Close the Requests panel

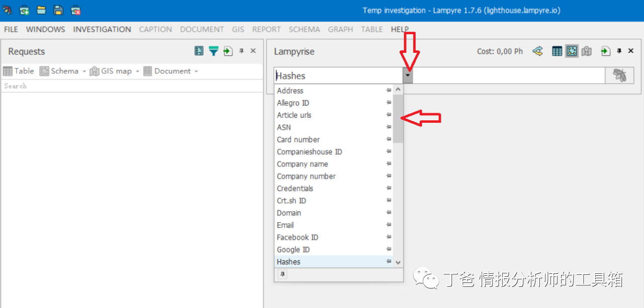click(x=253, y=51)
